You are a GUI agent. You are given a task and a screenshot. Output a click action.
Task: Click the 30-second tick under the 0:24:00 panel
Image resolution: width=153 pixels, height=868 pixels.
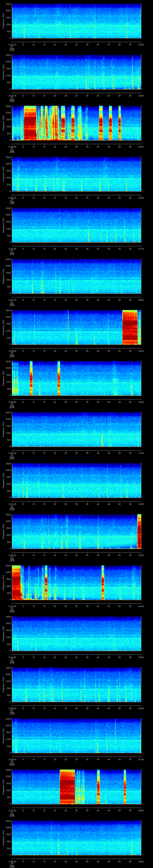[77, 147]
